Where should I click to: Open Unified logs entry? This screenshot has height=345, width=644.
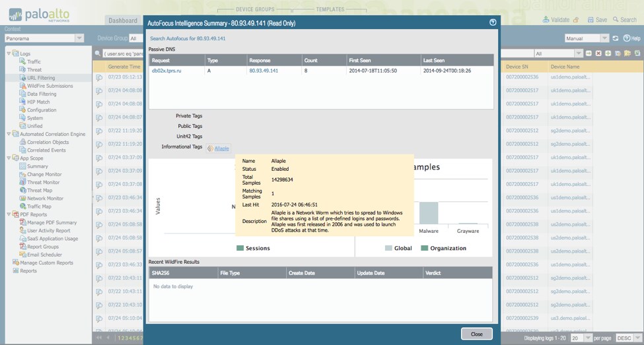tap(34, 126)
